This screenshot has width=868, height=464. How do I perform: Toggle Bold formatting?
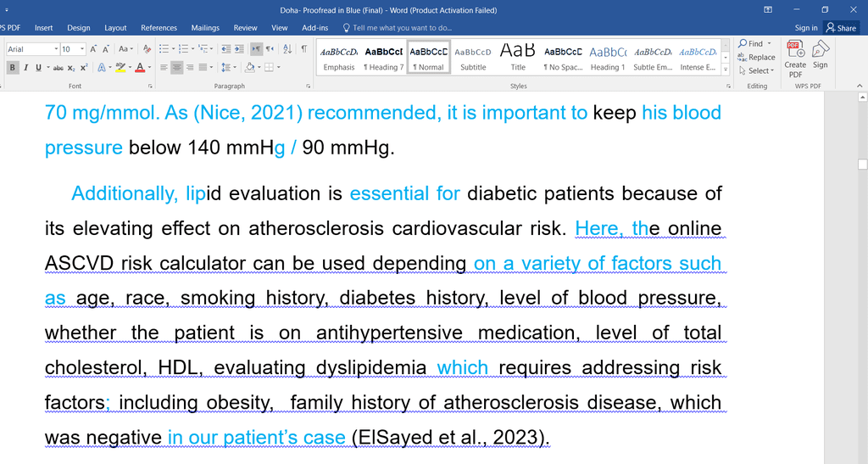coord(12,68)
